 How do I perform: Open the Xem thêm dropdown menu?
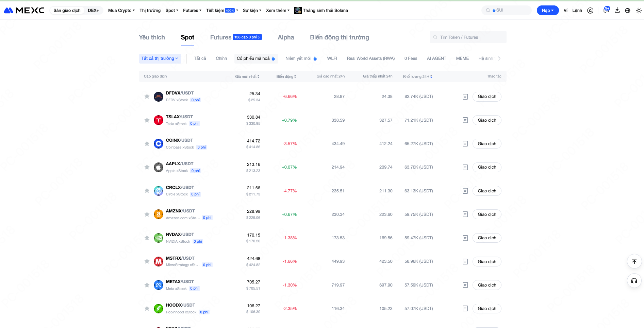[278, 11]
